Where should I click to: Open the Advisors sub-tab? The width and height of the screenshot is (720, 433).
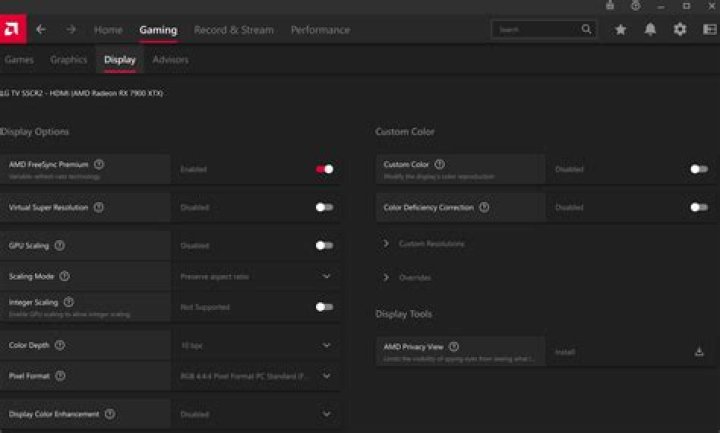click(170, 60)
